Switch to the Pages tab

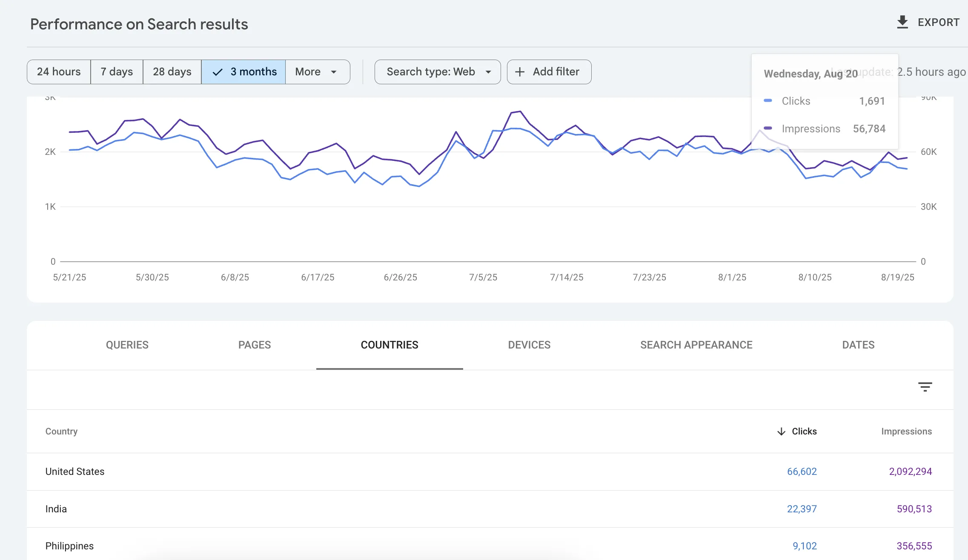point(255,345)
